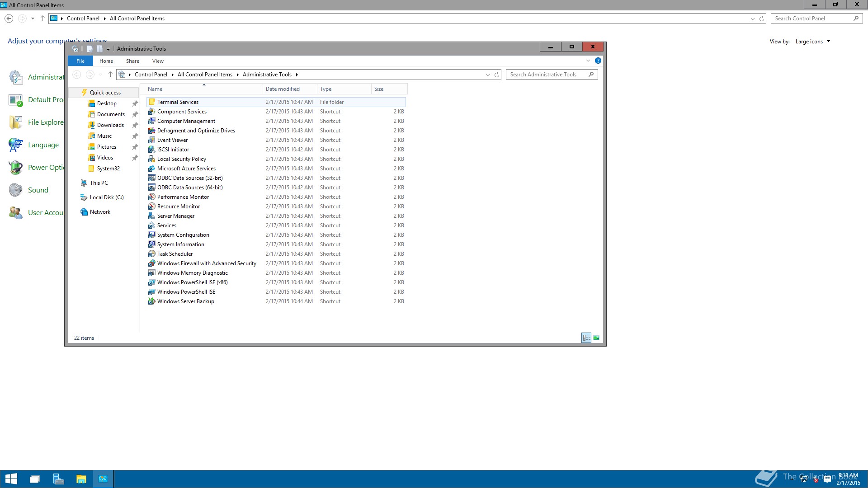Unpin Pictures from Quick access
The width and height of the screenshot is (868, 488).
[135, 147]
